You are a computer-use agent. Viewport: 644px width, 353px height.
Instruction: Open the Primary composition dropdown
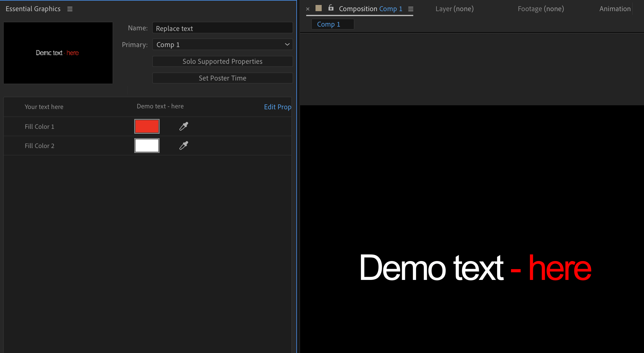click(x=287, y=44)
